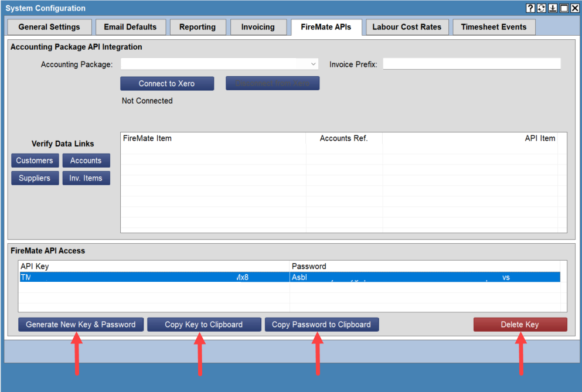Verify Customers data links
This screenshot has width=582, height=392.
pos(35,160)
